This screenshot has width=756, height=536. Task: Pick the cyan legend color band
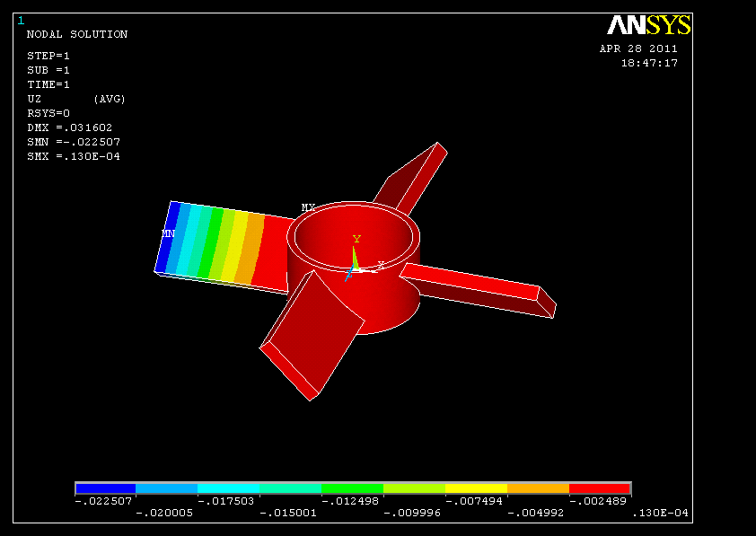(x=229, y=488)
